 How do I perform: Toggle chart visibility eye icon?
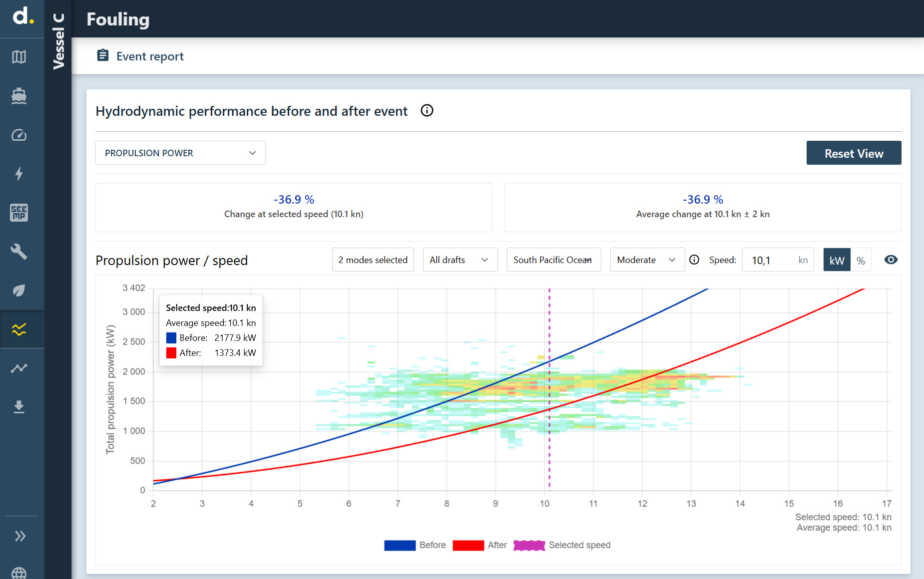[891, 260]
